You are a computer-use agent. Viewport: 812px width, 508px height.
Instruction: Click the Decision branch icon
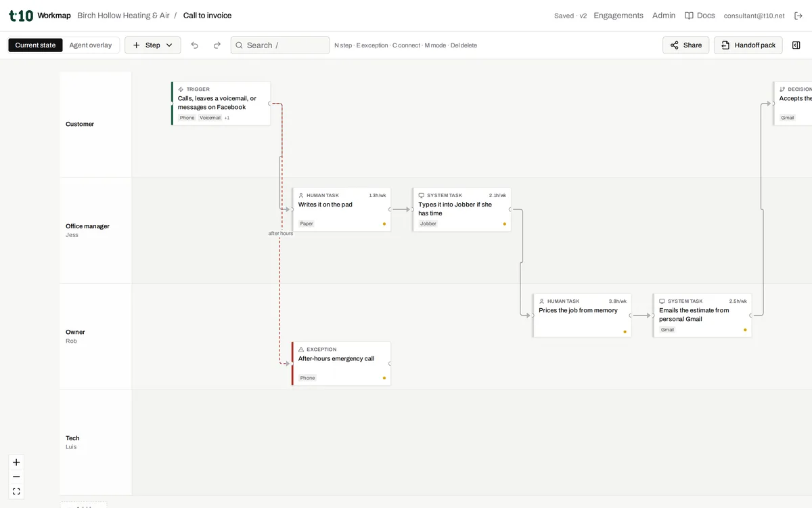(782, 89)
